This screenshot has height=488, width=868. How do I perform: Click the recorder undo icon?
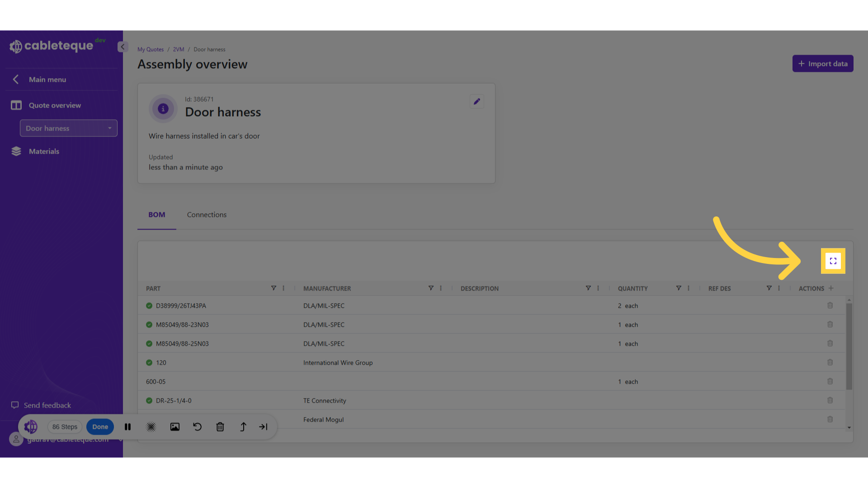[197, 427]
